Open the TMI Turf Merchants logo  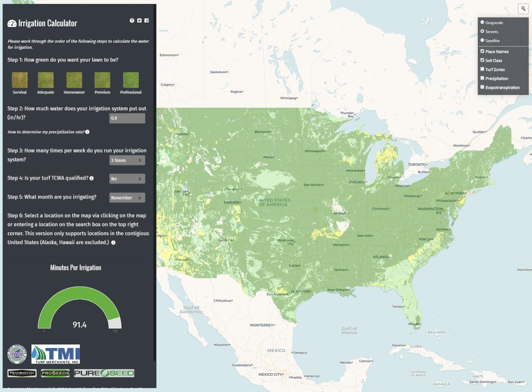click(55, 354)
